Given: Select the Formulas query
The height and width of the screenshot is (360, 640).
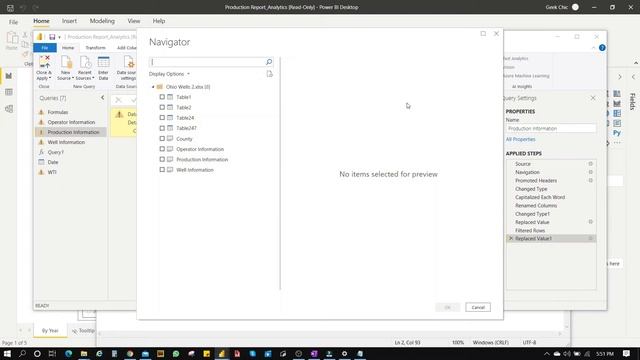Looking at the screenshot, I should 58,112.
